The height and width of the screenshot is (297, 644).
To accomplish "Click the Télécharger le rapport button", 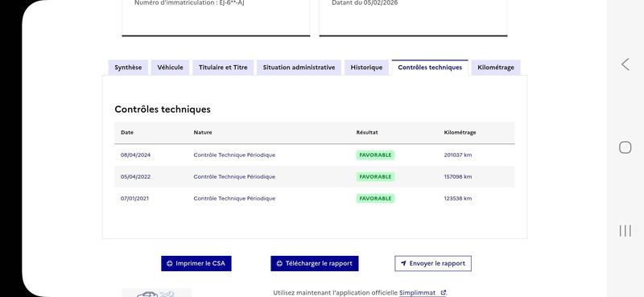I will click(315, 264).
